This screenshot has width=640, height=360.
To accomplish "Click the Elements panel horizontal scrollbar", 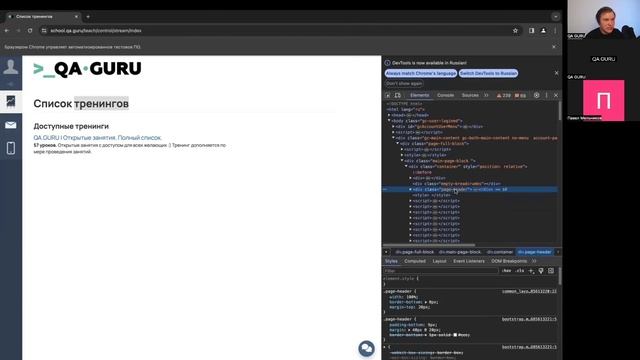I will pos(429,245).
